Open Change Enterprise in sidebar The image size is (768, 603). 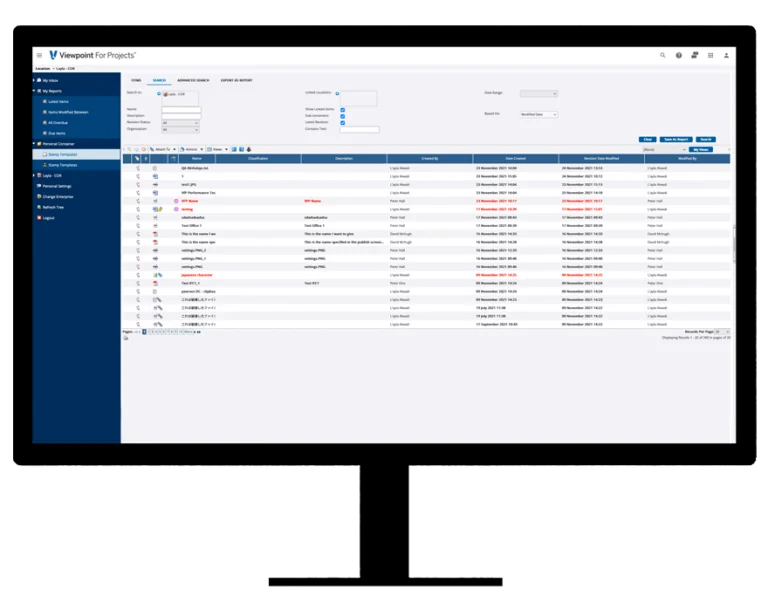tap(55, 197)
